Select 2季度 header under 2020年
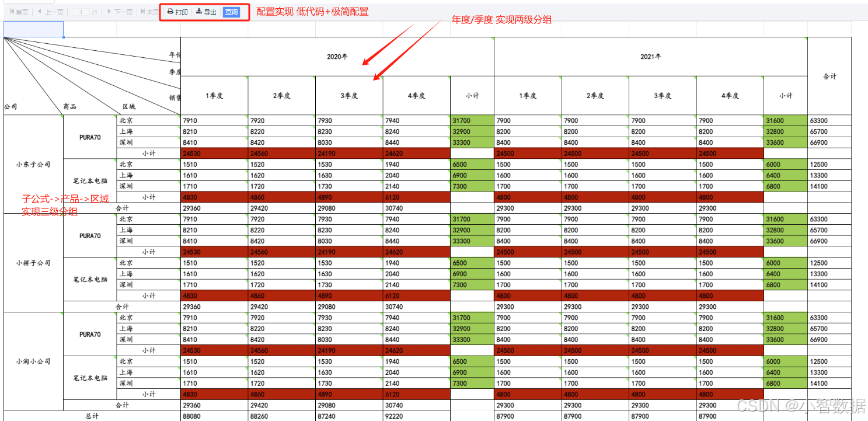Screen dimensions: 868x421 281,95
